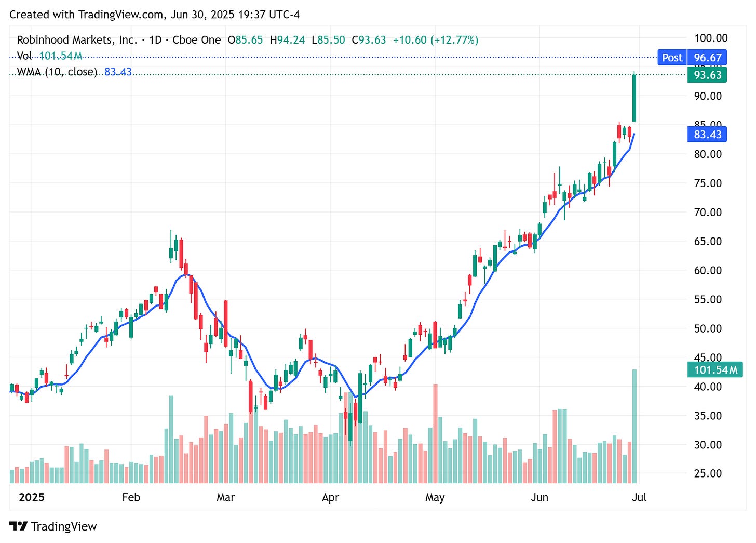Open the 1D timeframe selector
The width and height of the screenshot is (756, 543).
[x=156, y=39]
